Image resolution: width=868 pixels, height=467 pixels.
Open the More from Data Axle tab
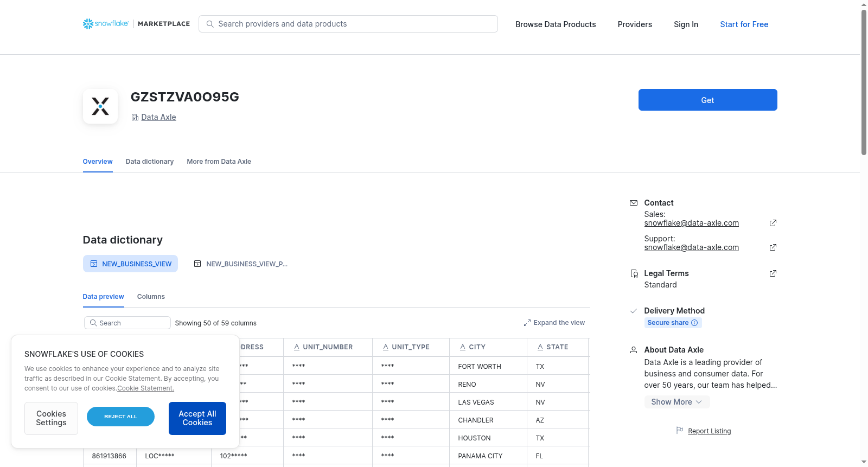219,162
